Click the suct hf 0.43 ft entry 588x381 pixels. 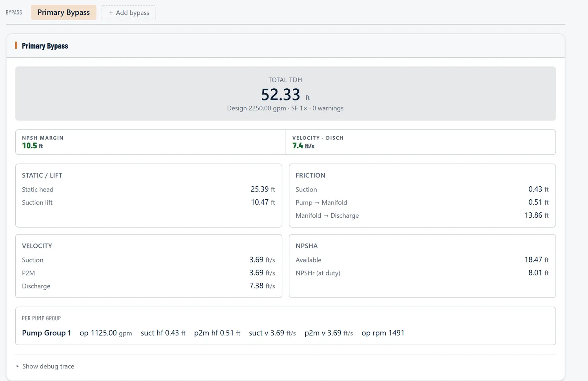pyautogui.click(x=163, y=333)
